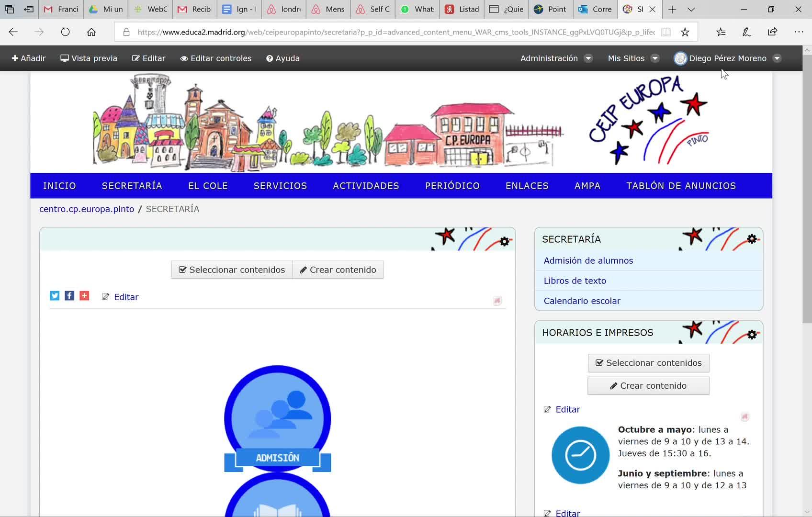The width and height of the screenshot is (812, 517).
Task: Go to INICIO menu item
Action: click(x=59, y=186)
